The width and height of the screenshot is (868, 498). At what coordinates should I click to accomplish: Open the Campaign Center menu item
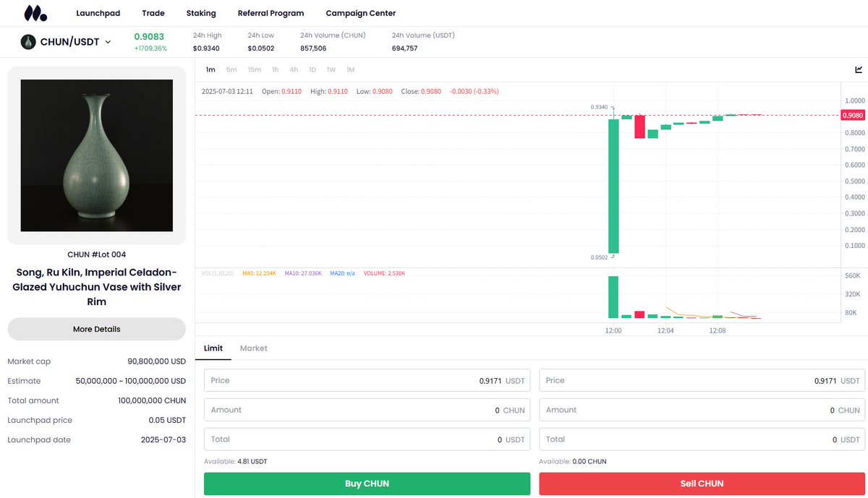pos(360,12)
